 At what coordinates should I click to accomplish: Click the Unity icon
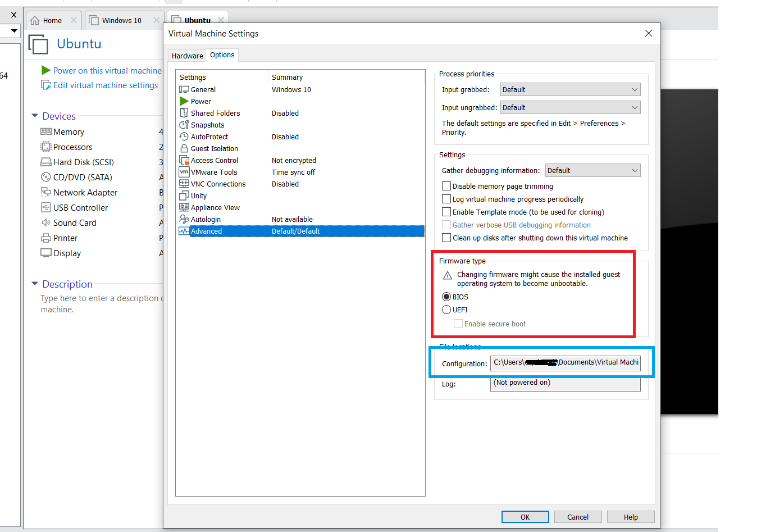(184, 195)
